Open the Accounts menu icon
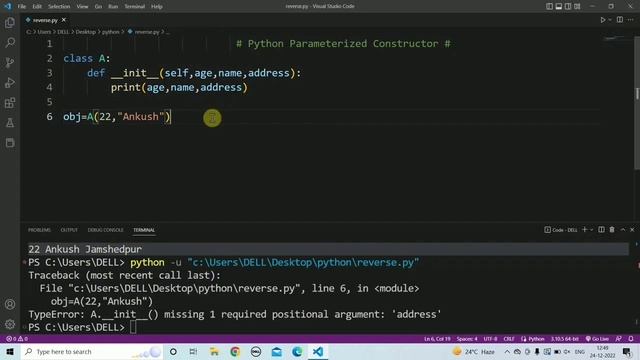This screenshot has width=640, height=360. (x=10, y=304)
